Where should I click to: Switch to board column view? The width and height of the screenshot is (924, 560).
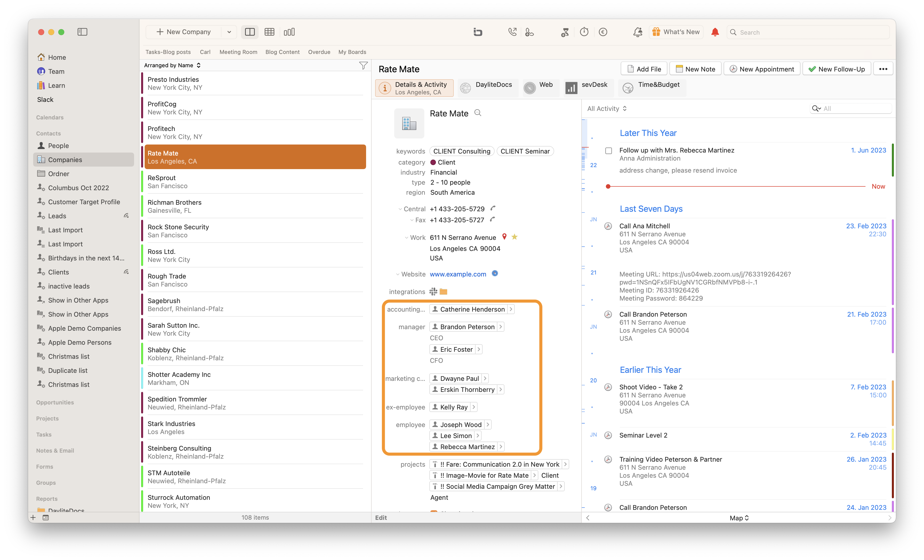(289, 32)
